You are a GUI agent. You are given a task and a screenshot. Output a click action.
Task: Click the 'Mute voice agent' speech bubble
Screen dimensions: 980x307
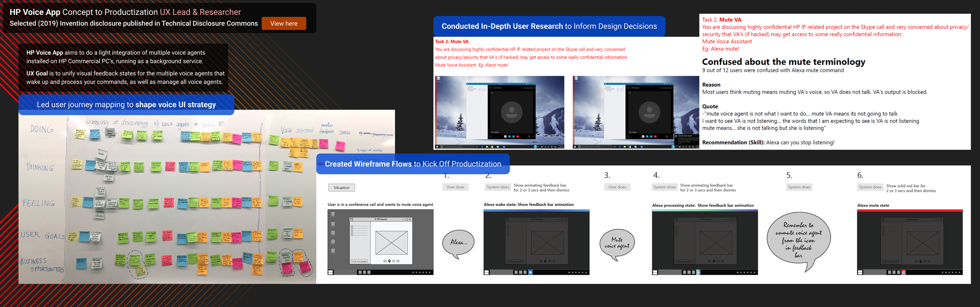[x=617, y=244]
